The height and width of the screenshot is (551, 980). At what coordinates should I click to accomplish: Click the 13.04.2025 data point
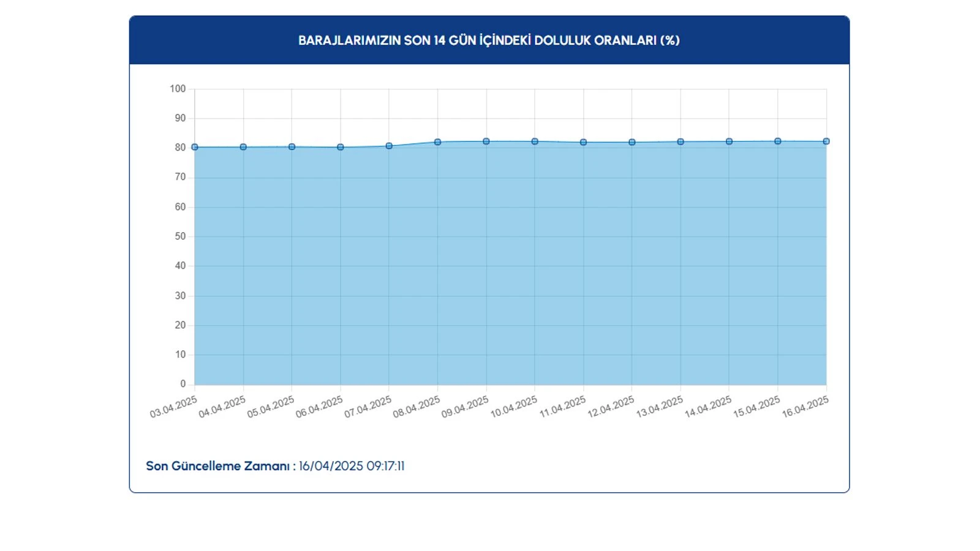tap(680, 141)
